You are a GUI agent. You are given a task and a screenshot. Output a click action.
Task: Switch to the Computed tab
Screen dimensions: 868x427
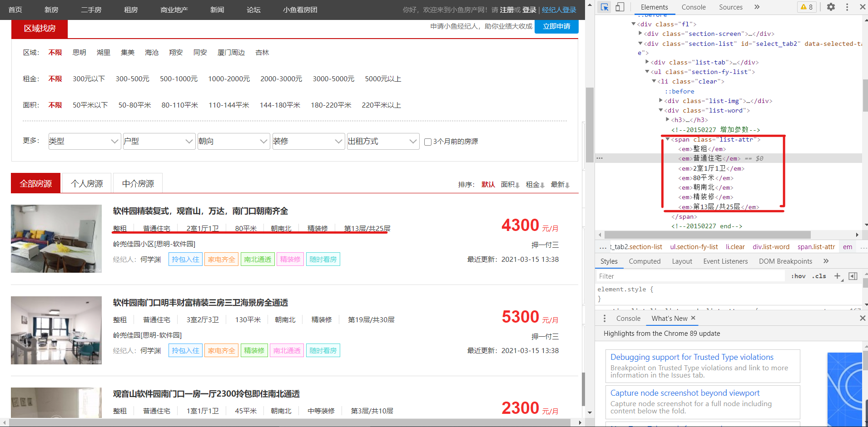645,261
